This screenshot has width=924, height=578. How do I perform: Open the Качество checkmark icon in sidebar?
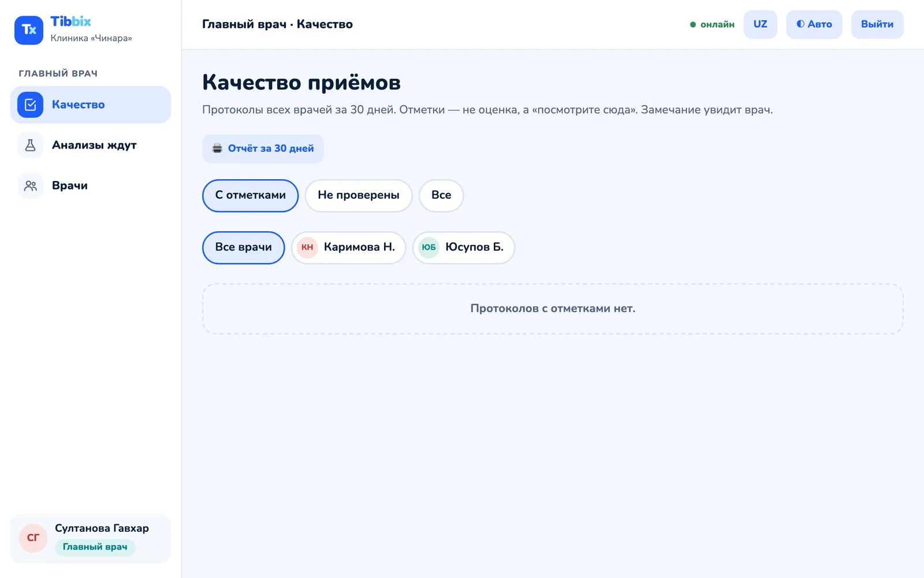(30, 105)
